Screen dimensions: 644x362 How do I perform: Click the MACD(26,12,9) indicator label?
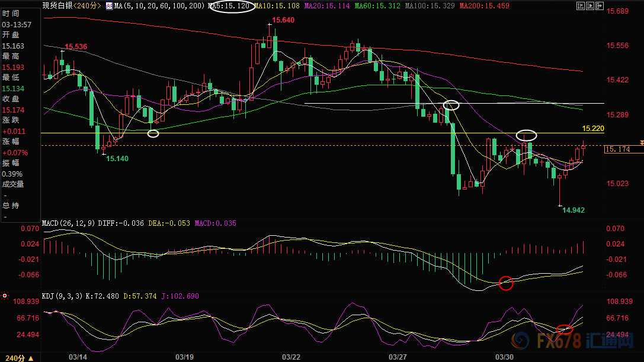click(x=69, y=223)
